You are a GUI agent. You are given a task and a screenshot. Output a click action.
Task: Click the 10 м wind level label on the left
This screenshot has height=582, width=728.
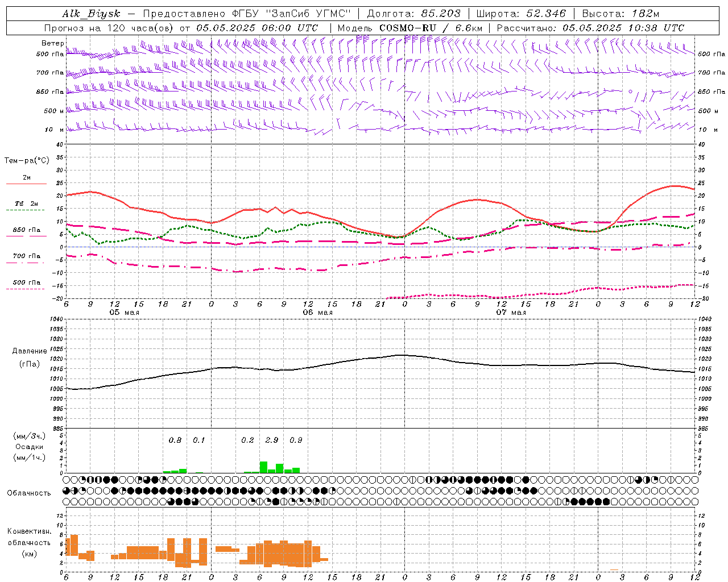pyautogui.click(x=54, y=130)
